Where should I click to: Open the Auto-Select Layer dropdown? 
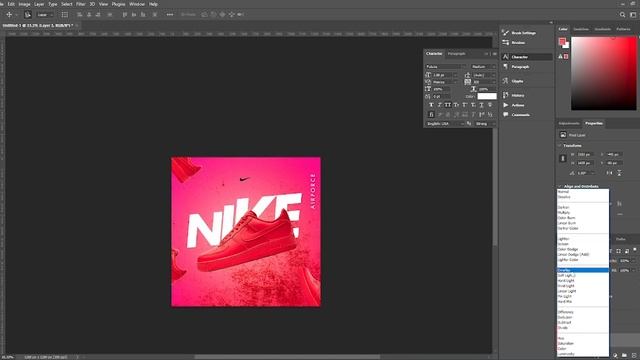point(45,15)
